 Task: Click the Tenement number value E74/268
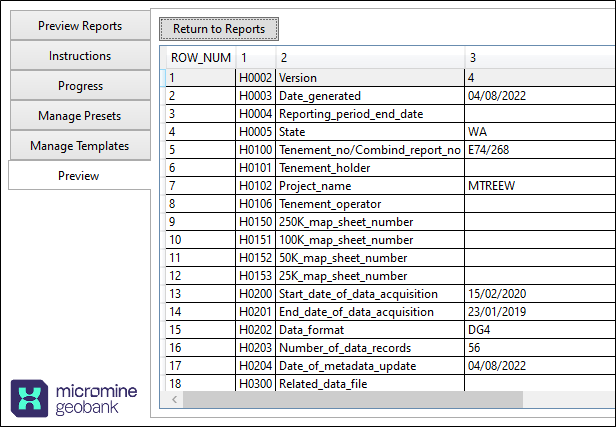(538, 150)
